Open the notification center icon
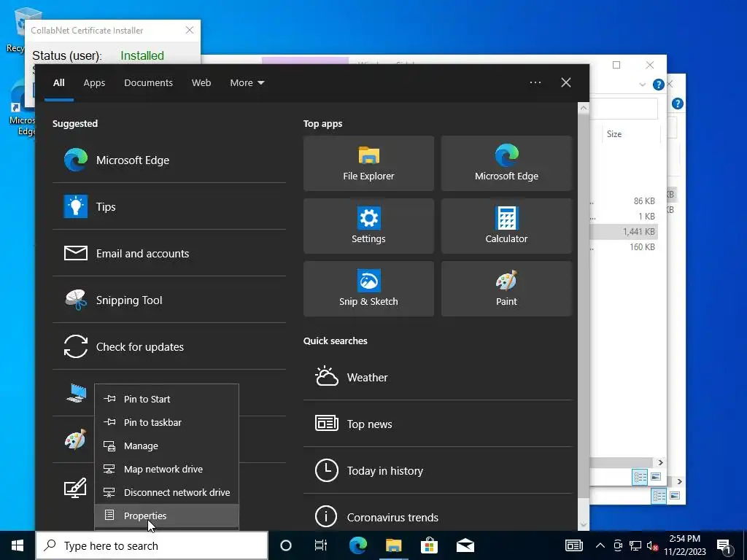Screen dimensions: 747x560 (x=724, y=545)
